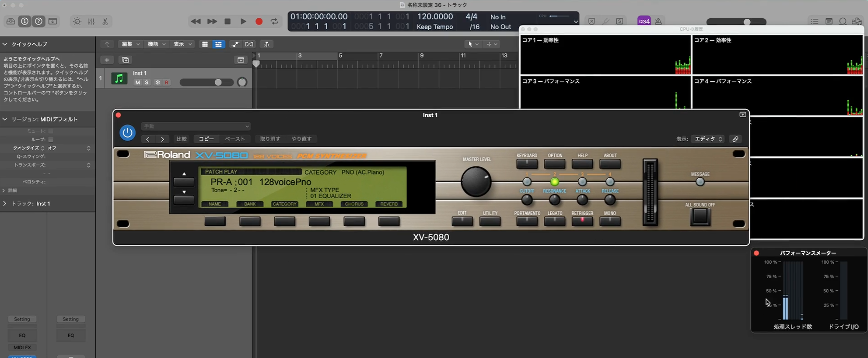Click the Solo S icon in control bar
The width and height of the screenshot is (868, 358).
[x=619, y=21]
